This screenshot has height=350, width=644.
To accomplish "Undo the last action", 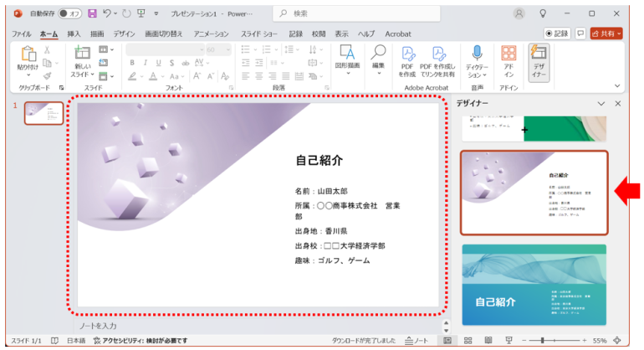I will [x=107, y=13].
